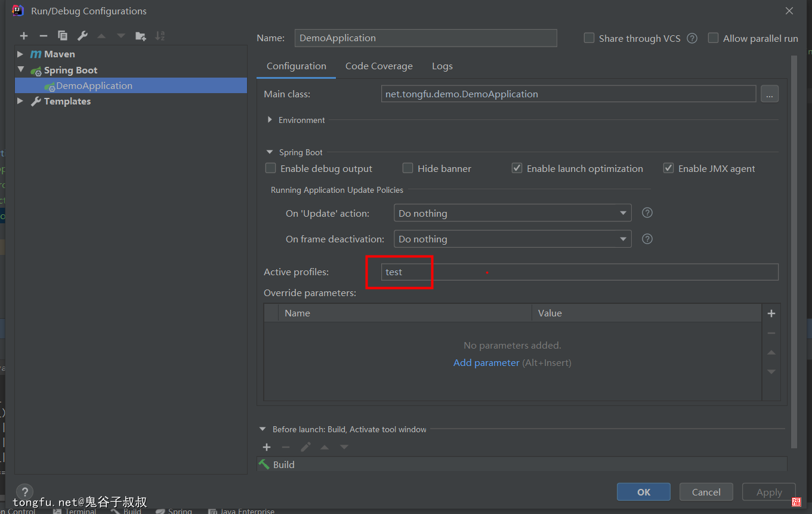Click Cancel button
The image size is (812, 514).
706,492
